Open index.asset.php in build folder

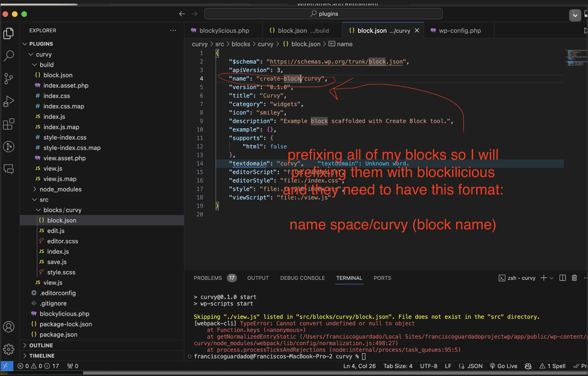coord(66,85)
